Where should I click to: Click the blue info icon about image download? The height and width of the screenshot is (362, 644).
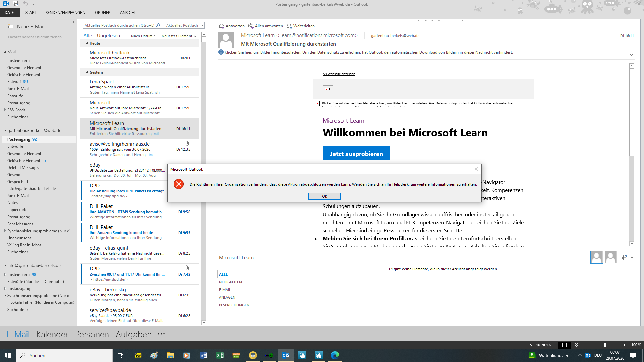coord(221,52)
